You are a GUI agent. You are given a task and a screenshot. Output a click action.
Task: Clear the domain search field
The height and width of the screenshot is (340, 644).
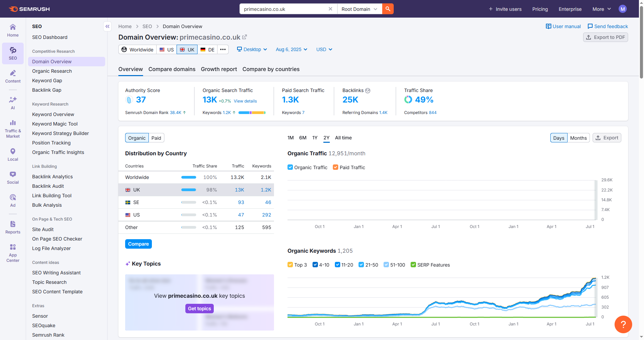point(330,9)
